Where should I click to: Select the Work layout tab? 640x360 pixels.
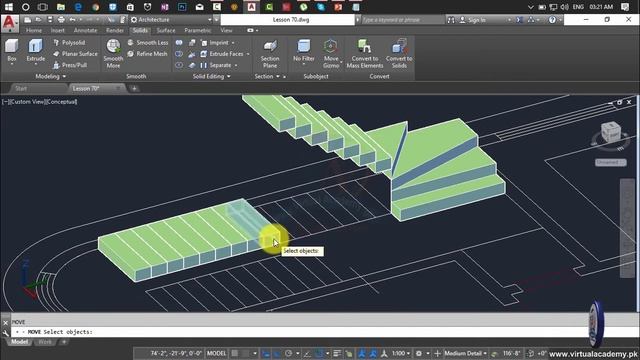coord(45,342)
